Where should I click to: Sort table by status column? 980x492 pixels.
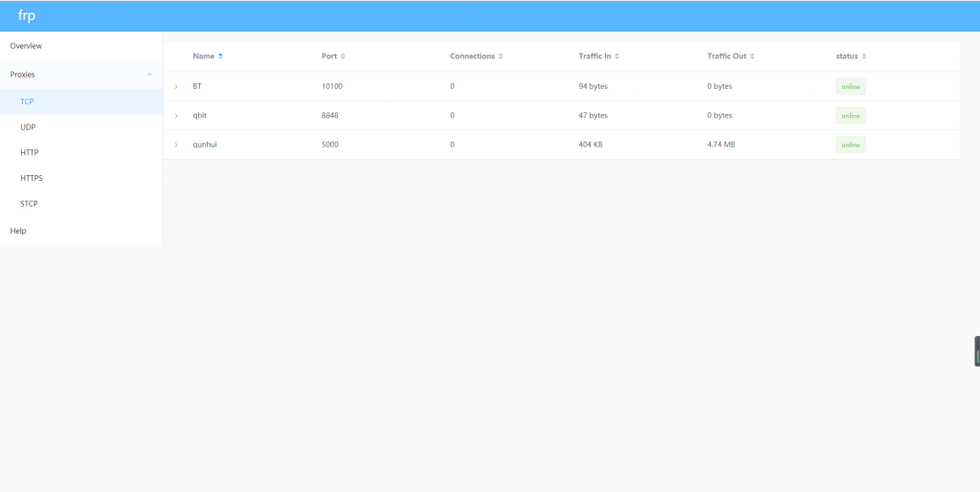(x=864, y=56)
